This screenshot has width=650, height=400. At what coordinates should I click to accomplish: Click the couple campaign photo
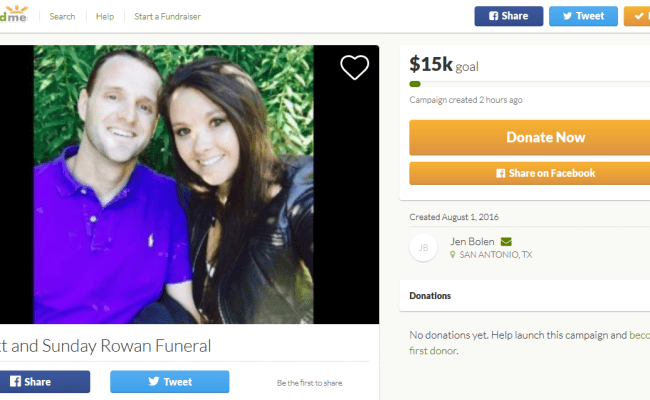[x=173, y=184]
